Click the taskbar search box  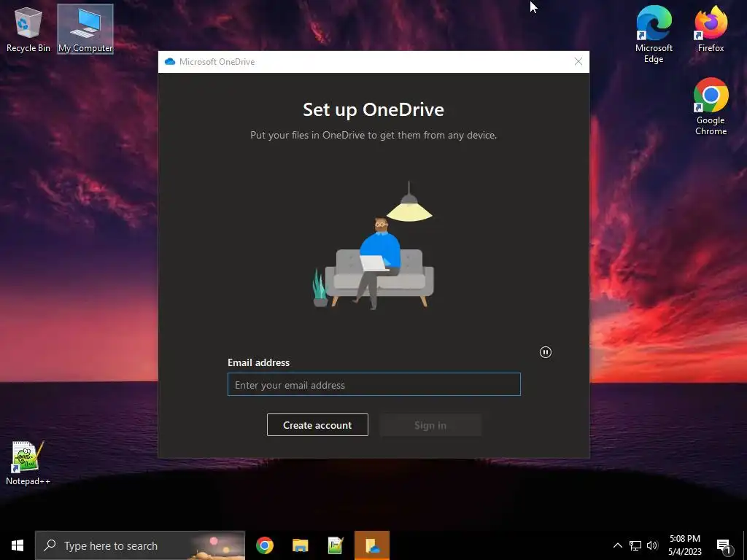tap(140, 545)
